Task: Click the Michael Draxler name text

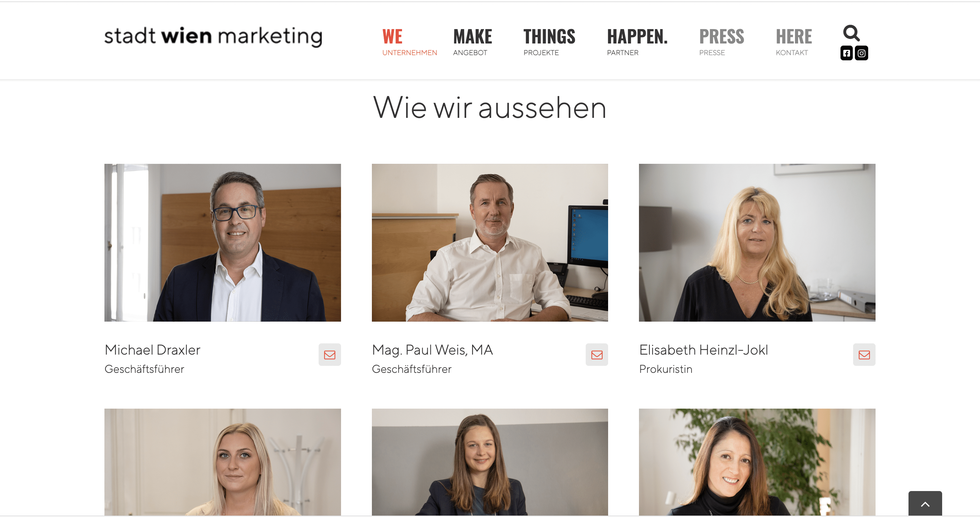Action: click(x=152, y=350)
